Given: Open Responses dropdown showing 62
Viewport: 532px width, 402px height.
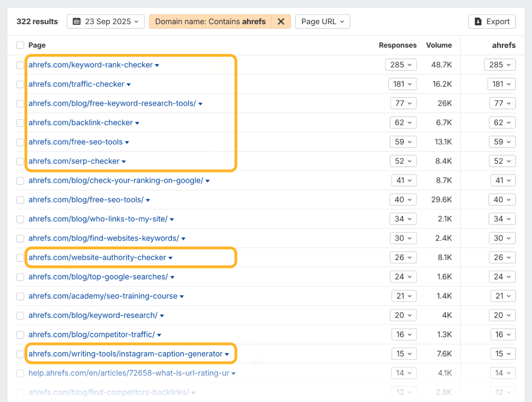Looking at the screenshot, I should tap(404, 123).
